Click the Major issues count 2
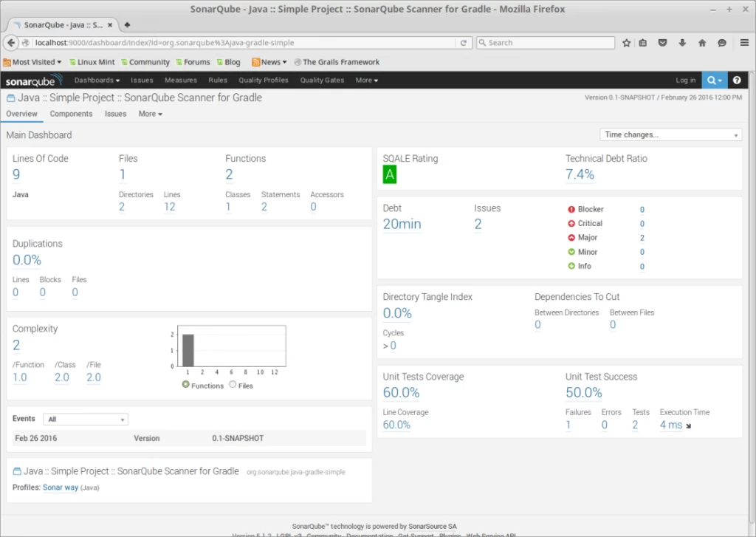 coord(642,238)
